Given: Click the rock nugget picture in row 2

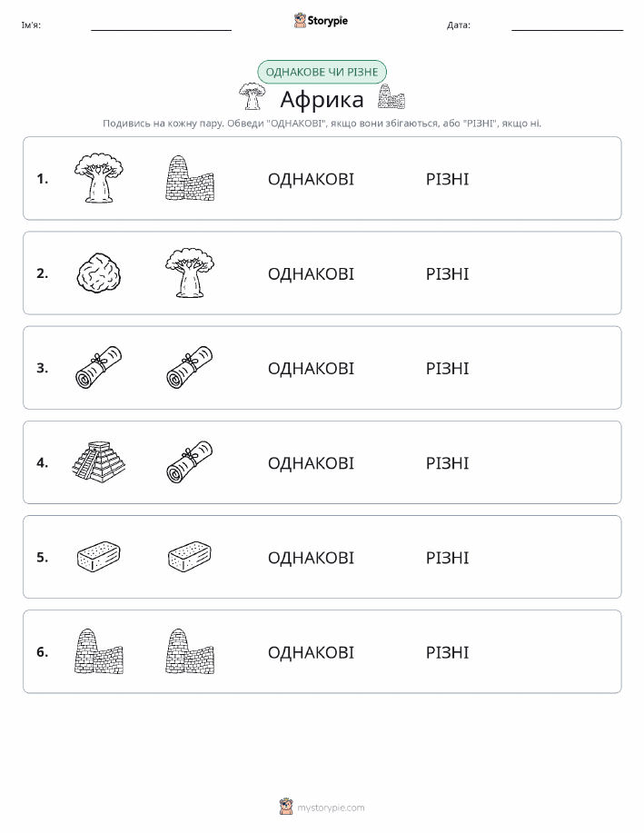Looking at the screenshot, I should pos(99,273).
